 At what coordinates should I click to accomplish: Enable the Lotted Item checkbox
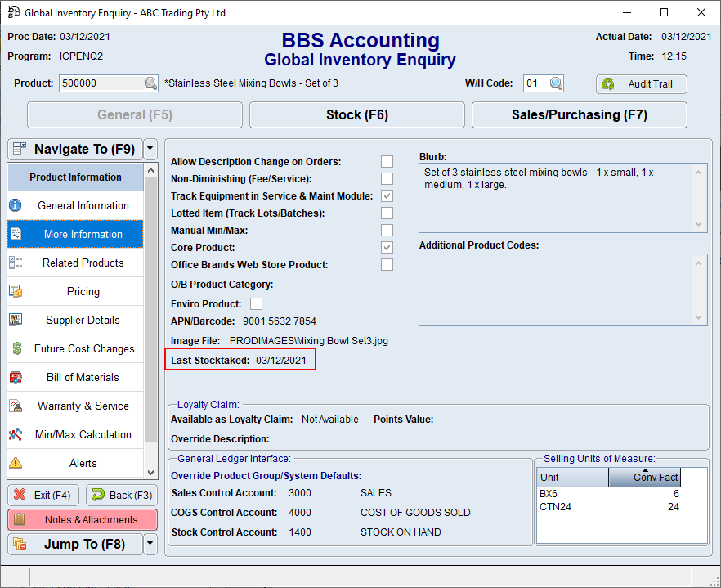[387, 213]
